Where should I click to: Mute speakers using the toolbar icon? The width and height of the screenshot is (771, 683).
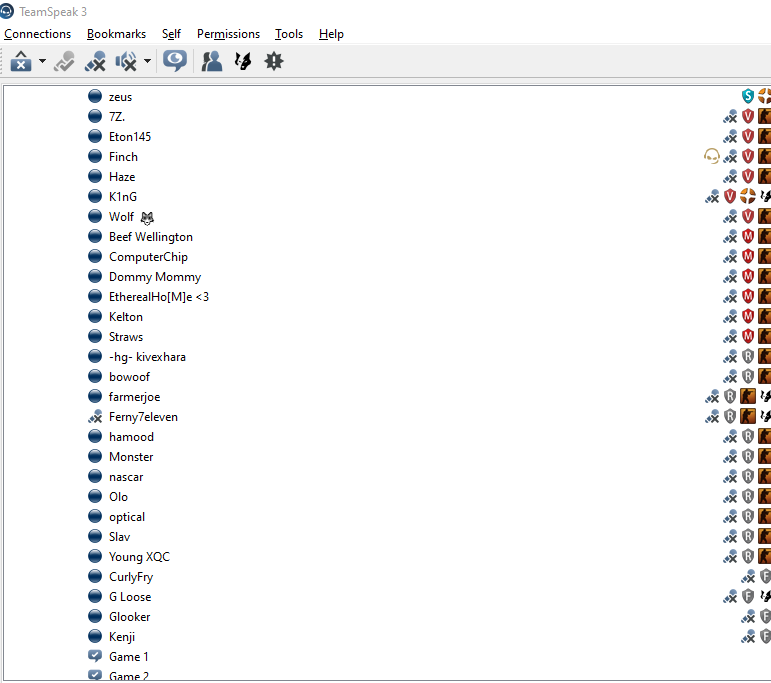click(x=126, y=61)
